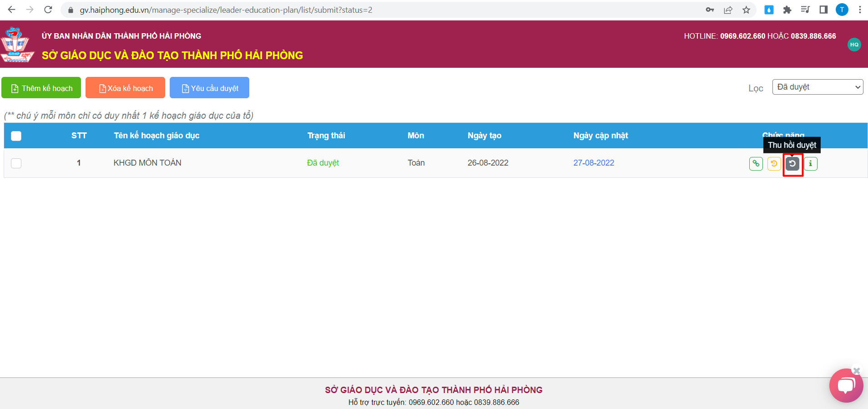Open the Lọc filter dropdown Đã duyệt
The image size is (868, 409).
(x=818, y=87)
